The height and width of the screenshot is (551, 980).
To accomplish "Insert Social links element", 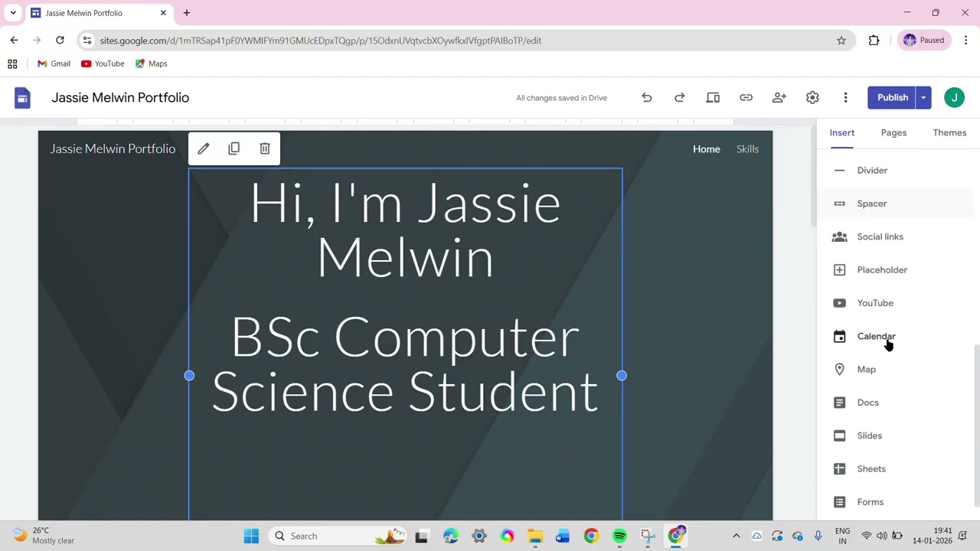I will click(896, 236).
